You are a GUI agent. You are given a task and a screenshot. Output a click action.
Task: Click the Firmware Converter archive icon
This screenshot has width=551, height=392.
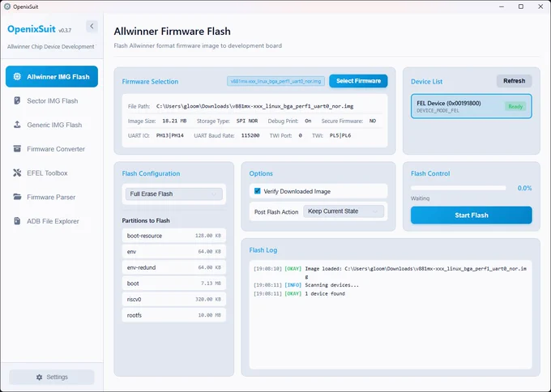(17, 148)
